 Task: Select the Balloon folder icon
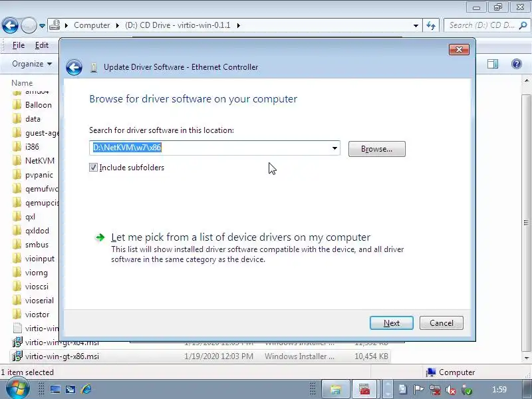pos(17,105)
